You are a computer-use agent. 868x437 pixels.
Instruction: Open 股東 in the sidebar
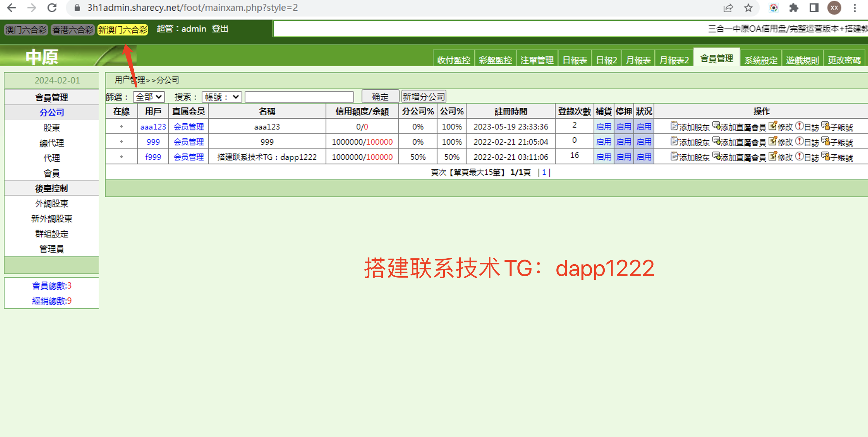pos(52,128)
